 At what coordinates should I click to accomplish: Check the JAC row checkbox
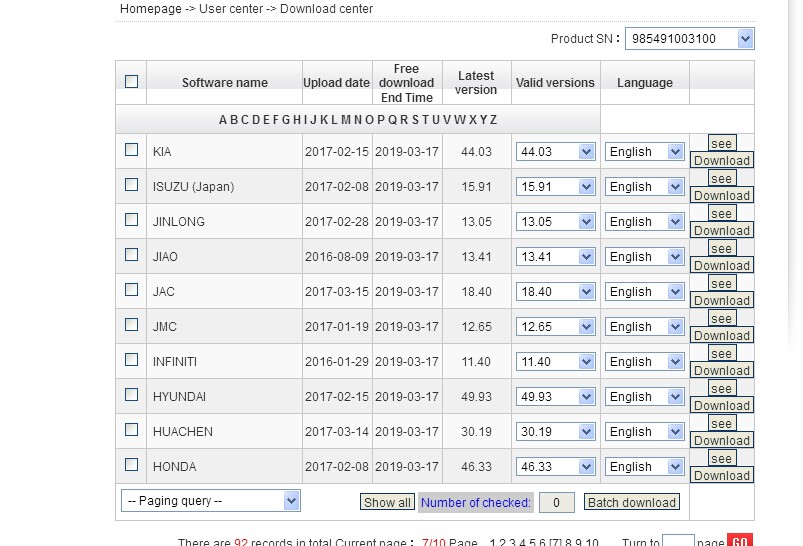[132, 289]
